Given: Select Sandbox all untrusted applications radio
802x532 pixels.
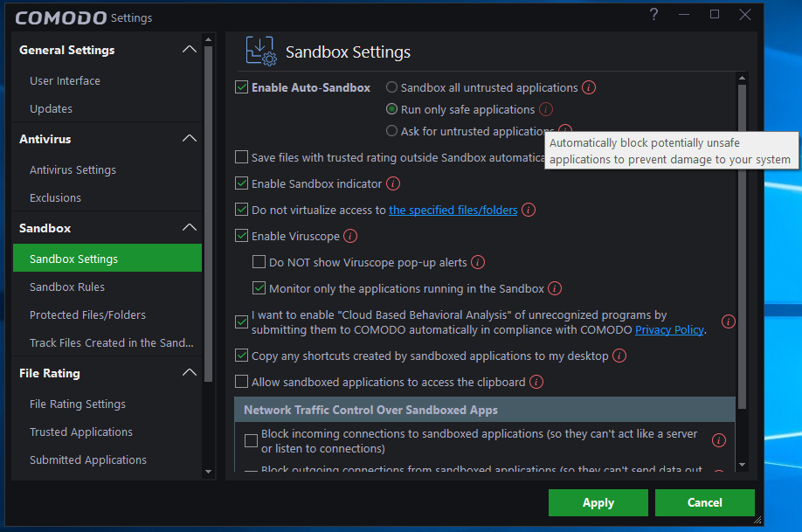Looking at the screenshot, I should pos(392,87).
